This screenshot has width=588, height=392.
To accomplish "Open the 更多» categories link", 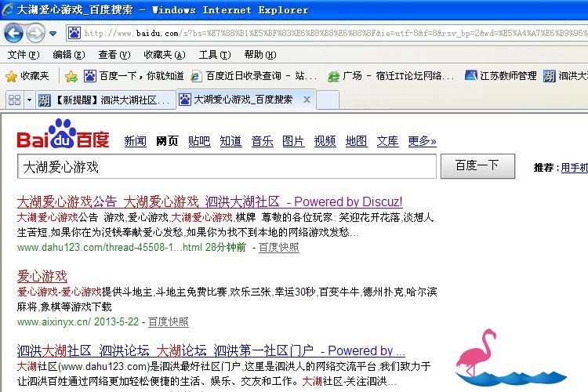I will 422,141.
